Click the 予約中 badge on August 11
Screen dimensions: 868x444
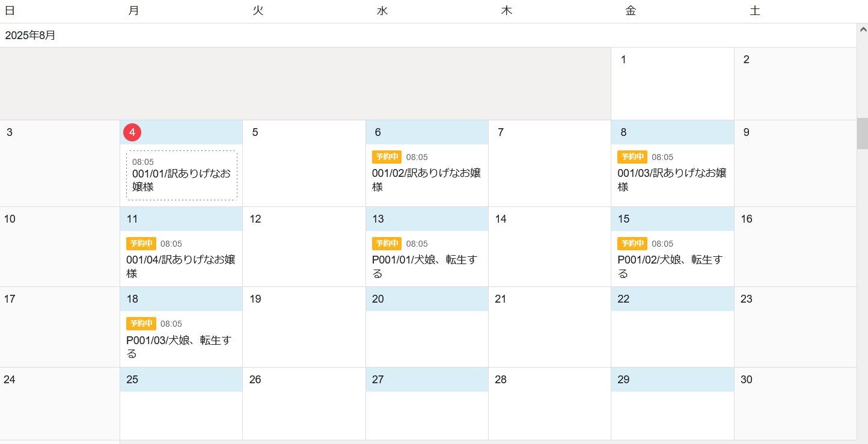(141, 244)
